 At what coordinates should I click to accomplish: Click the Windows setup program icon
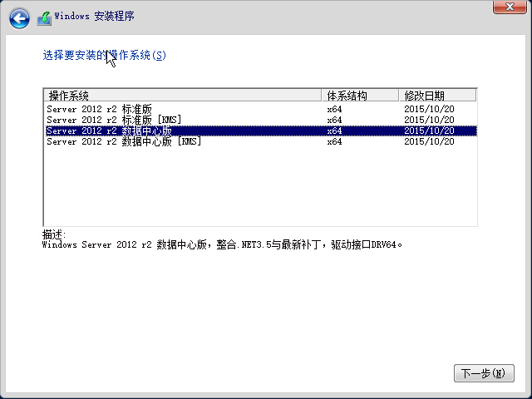click(44, 18)
